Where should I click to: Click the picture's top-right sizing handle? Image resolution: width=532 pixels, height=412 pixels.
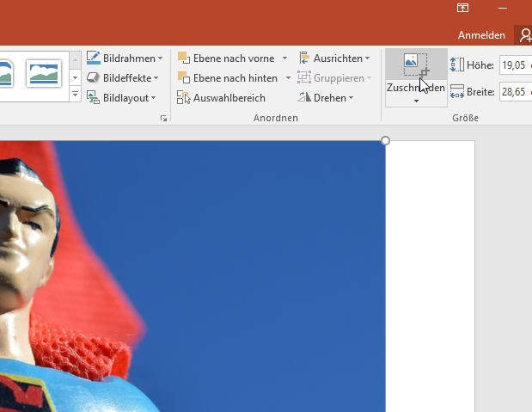(385, 140)
